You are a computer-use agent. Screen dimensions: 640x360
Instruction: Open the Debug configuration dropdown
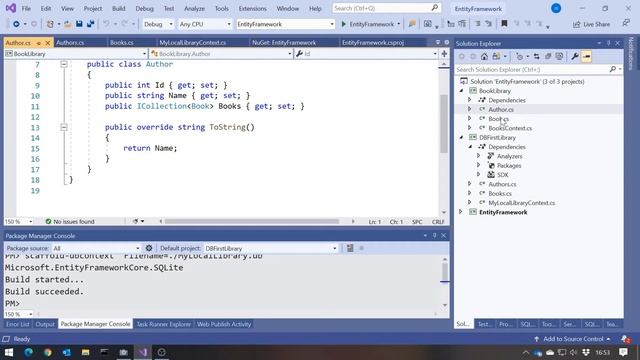click(x=158, y=24)
